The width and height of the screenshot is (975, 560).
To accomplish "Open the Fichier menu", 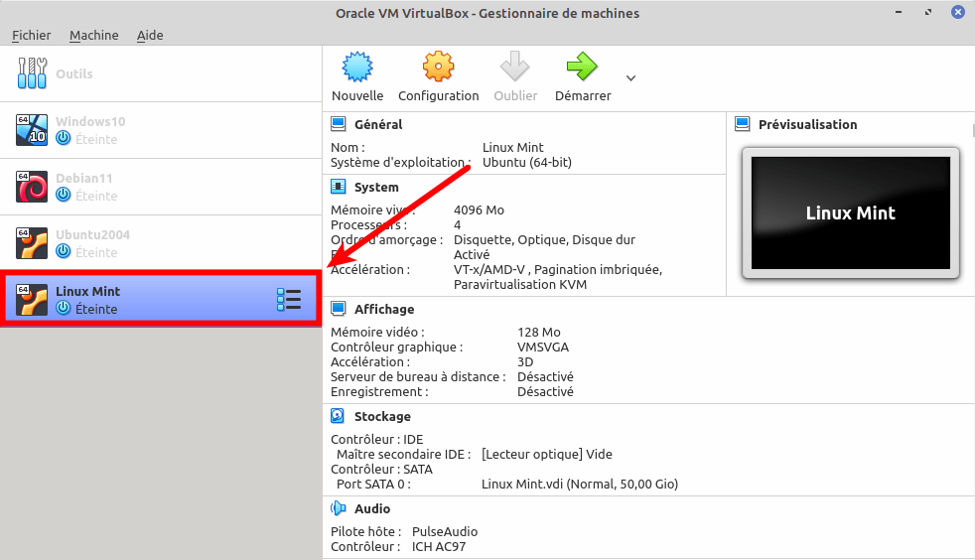I will coord(31,36).
